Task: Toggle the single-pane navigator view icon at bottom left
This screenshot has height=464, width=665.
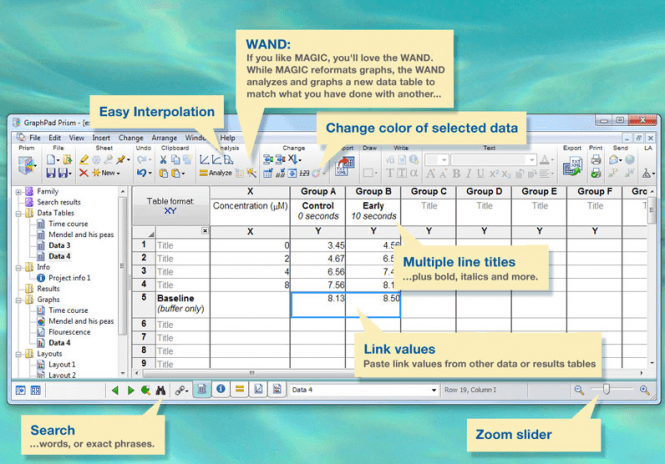Action: pyautogui.click(x=20, y=390)
